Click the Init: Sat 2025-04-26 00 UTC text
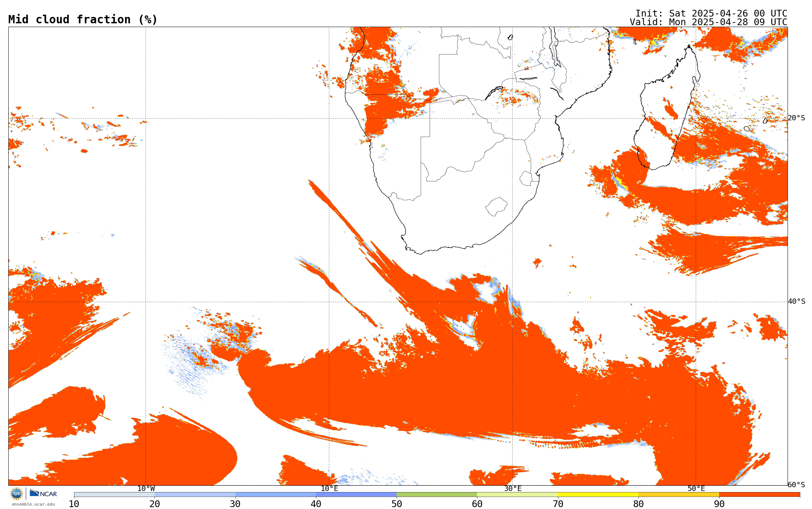Viewport: 812px width, 509px height. coord(711,13)
